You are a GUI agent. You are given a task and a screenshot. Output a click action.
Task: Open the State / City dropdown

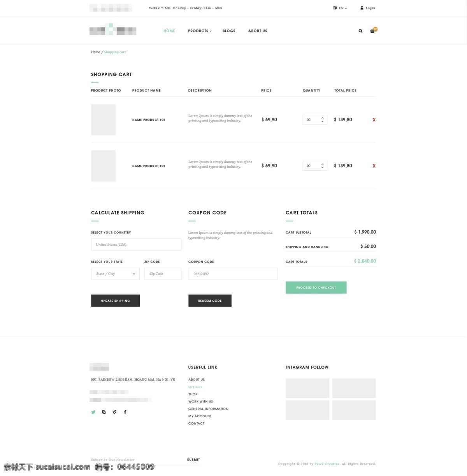(115, 274)
